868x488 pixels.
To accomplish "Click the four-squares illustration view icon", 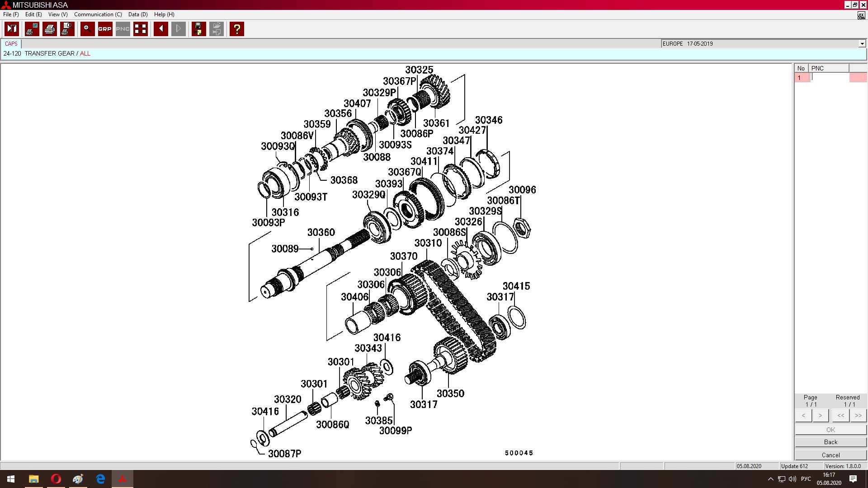I will [141, 29].
